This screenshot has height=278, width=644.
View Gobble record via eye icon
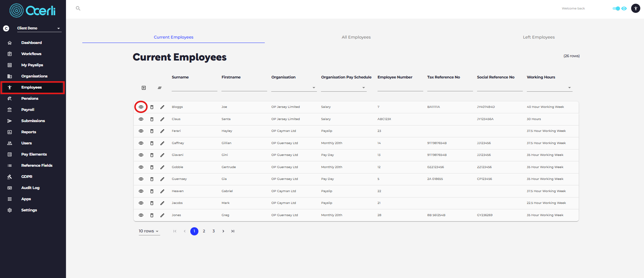pyautogui.click(x=141, y=167)
